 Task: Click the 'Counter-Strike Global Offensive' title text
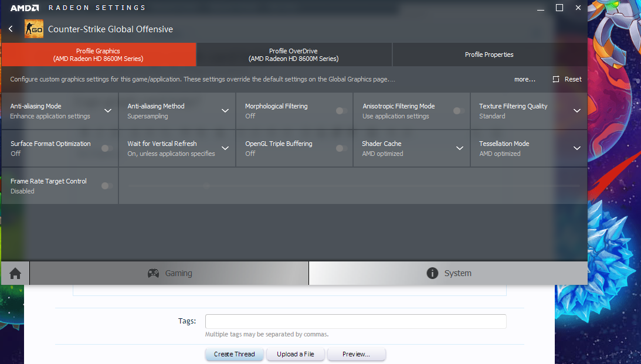(110, 29)
